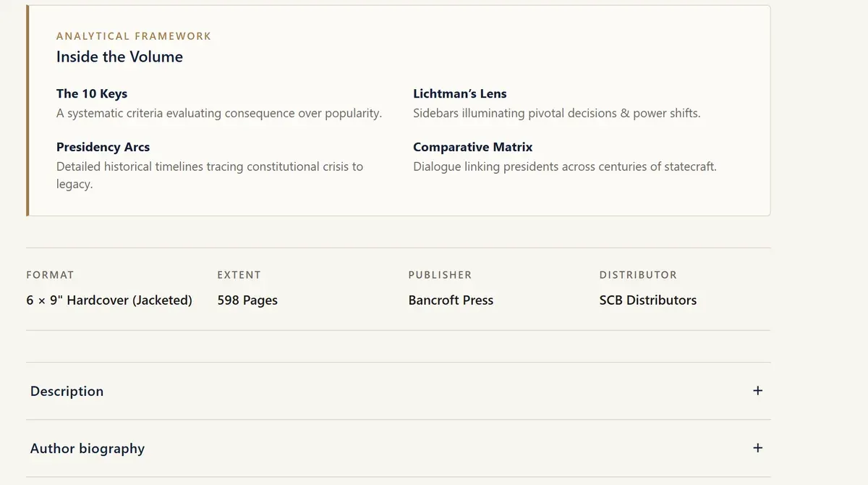
Task: Click 'The 10 Keys' heading
Action: pyautogui.click(x=92, y=93)
